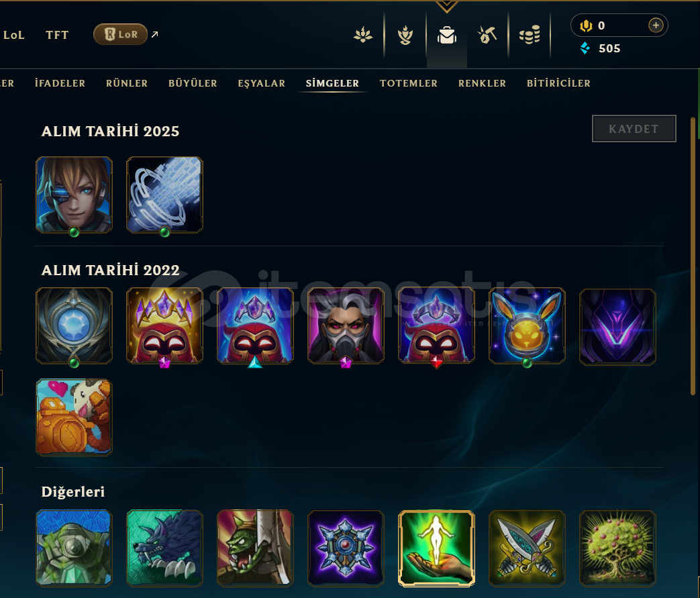Click the lotus flower icon in the top bar

[x=363, y=35]
